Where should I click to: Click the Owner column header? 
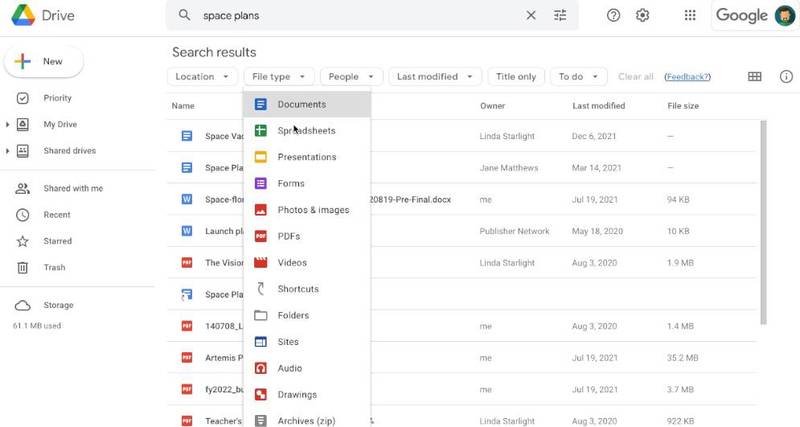[x=492, y=106]
